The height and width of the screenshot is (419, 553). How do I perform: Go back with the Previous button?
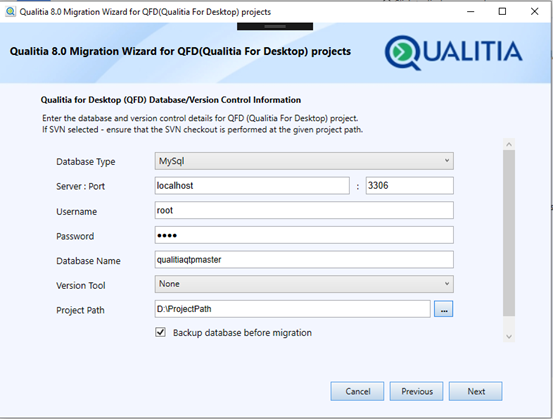[x=417, y=391]
